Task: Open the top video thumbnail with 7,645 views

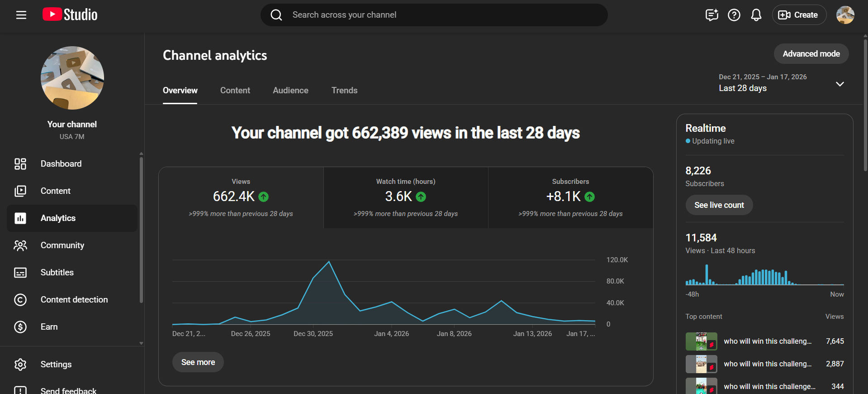Action: point(701,341)
